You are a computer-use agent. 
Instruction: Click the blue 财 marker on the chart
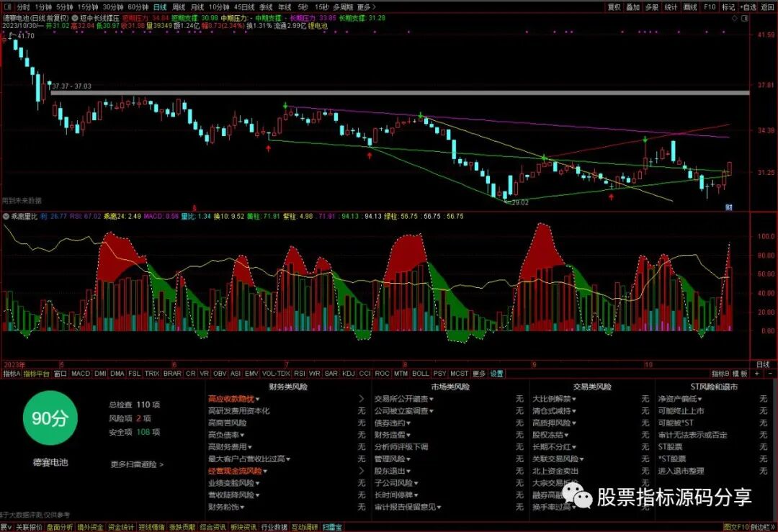pos(729,207)
